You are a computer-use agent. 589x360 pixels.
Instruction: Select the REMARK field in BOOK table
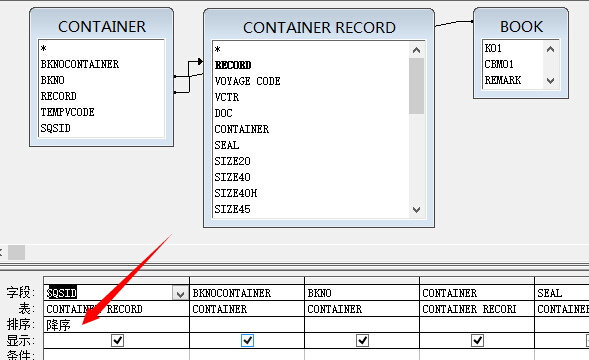tap(503, 80)
